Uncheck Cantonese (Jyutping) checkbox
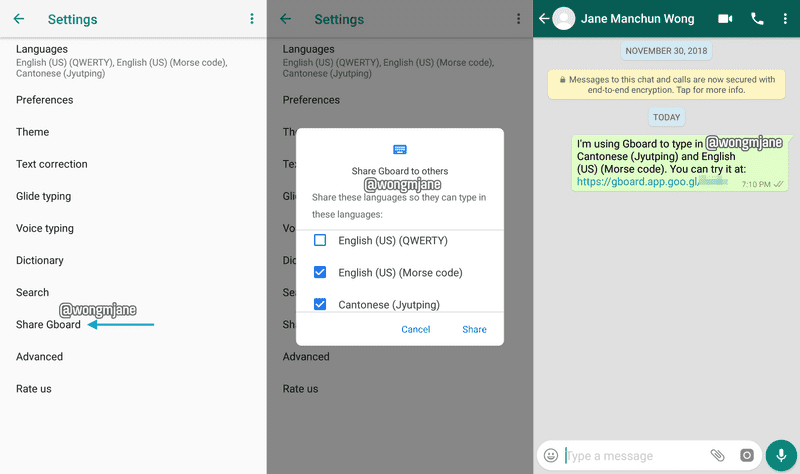Screen dimensions: 800x474 tap(320, 305)
